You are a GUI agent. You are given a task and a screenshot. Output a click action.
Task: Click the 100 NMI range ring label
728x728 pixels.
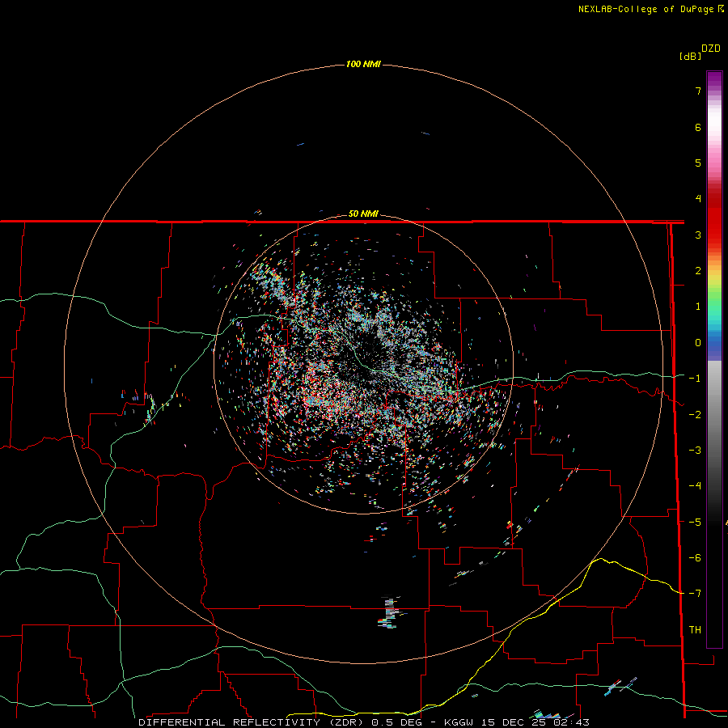pyautogui.click(x=363, y=64)
